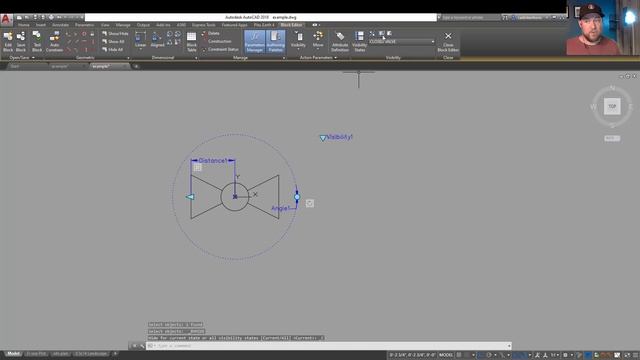
Task: Click Show/Hide geometric constraints
Action: (x=115, y=33)
